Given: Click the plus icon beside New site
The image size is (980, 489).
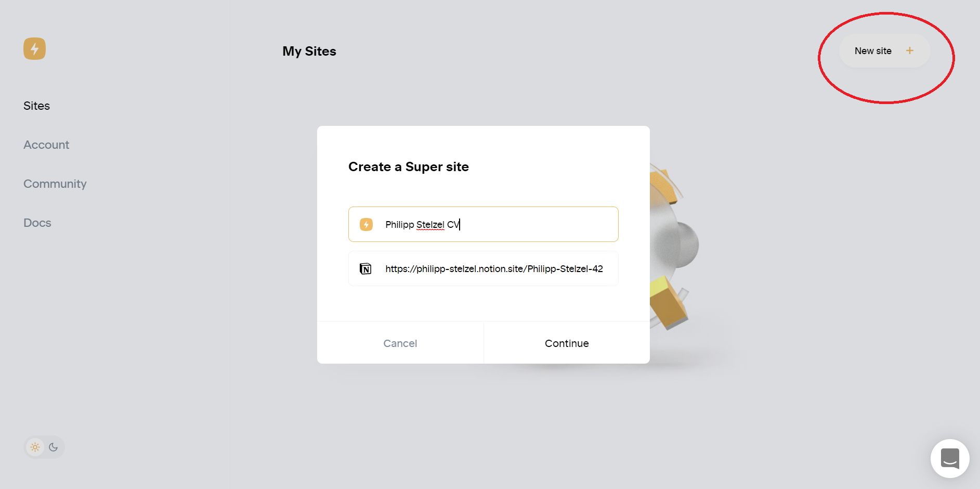Looking at the screenshot, I should click(x=909, y=50).
